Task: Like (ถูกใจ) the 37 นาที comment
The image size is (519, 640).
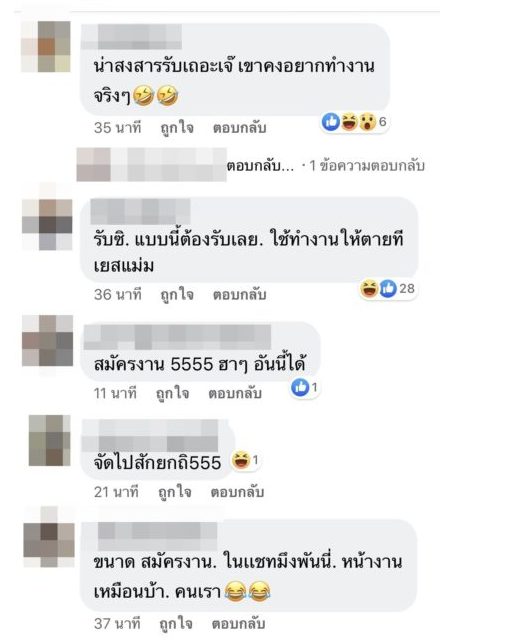Action: click(x=175, y=624)
